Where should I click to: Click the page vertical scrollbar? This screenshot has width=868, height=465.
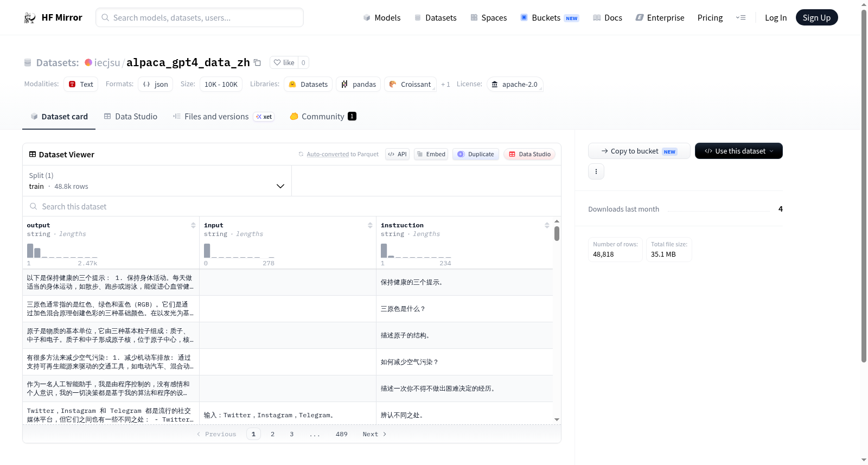[x=864, y=186]
